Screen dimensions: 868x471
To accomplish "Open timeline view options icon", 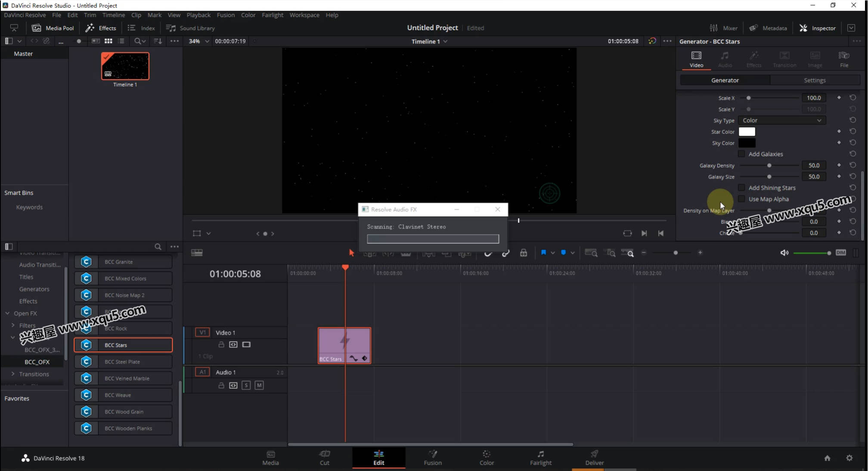I will click(197, 253).
